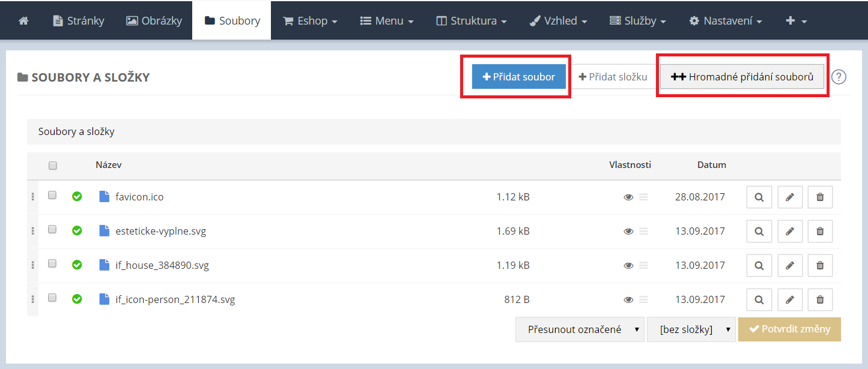
Task: Open the Přesunout označené dropdown
Action: point(580,329)
